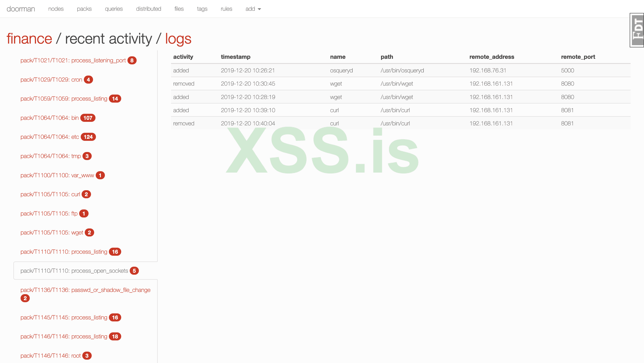Select T1021 process_listening_port pack tab
This screenshot has height=363, width=644.
click(x=73, y=60)
